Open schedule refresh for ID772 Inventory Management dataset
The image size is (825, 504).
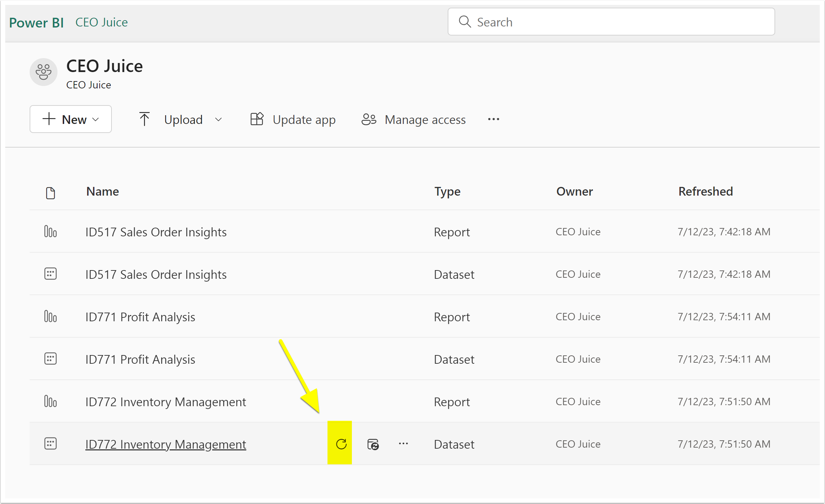[373, 444]
